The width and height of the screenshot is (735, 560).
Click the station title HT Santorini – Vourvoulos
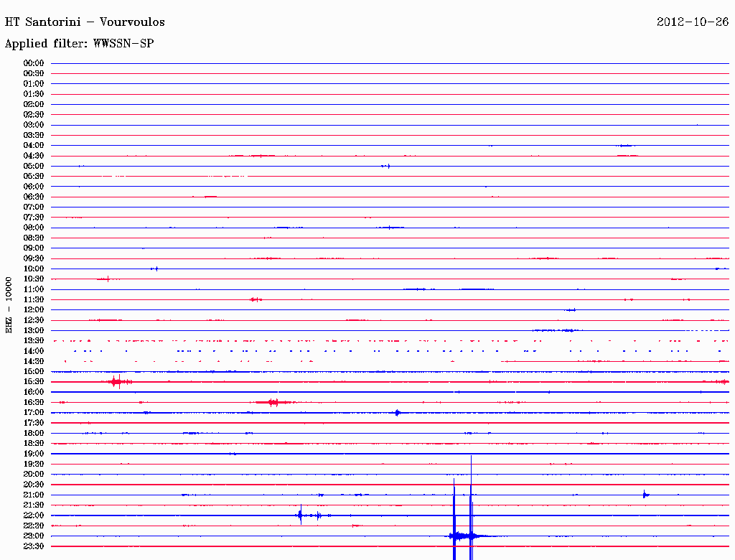[85, 22]
